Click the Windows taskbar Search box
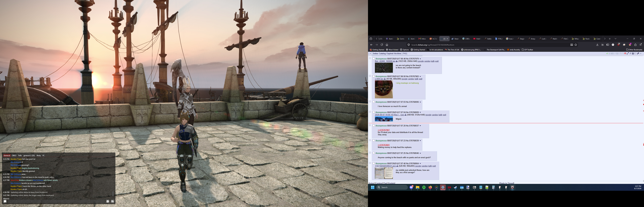The width and height of the screenshot is (644, 207). click(392, 187)
